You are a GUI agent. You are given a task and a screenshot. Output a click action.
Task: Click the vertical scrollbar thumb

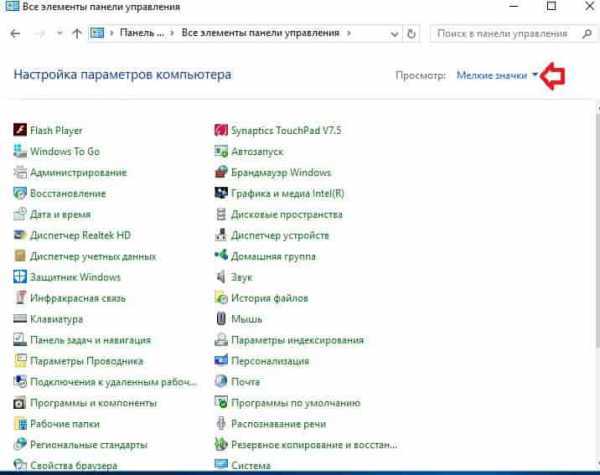coord(597,230)
